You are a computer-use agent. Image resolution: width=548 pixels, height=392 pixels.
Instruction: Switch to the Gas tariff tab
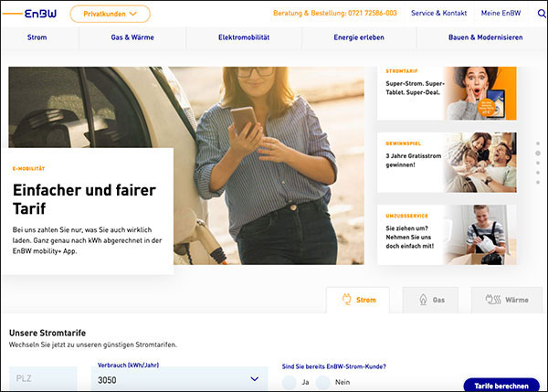[x=430, y=300]
